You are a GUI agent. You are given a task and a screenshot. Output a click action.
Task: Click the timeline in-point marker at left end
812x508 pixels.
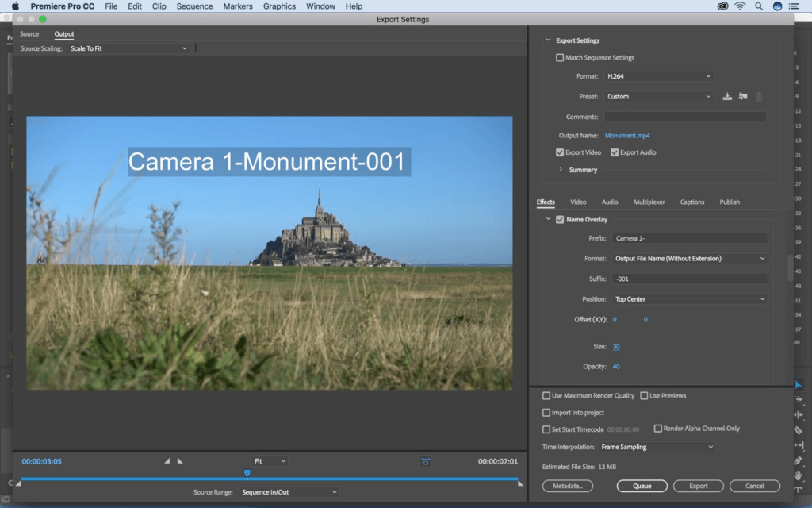tap(19, 483)
